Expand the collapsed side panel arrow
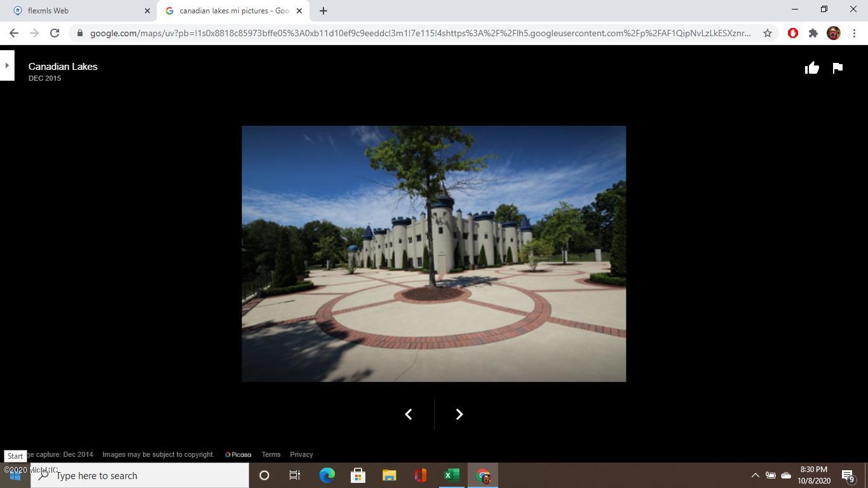The width and height of the screenshot is (868, 488). click(7, 65)
